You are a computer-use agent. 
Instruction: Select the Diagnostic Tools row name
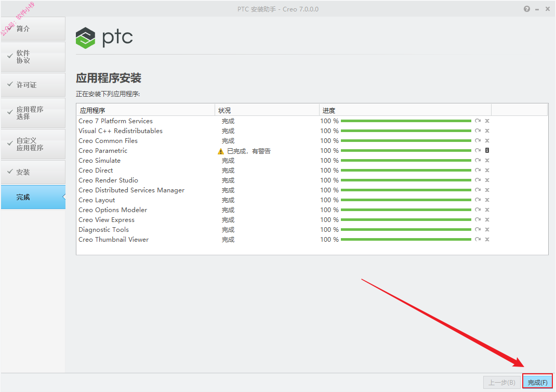103,229
